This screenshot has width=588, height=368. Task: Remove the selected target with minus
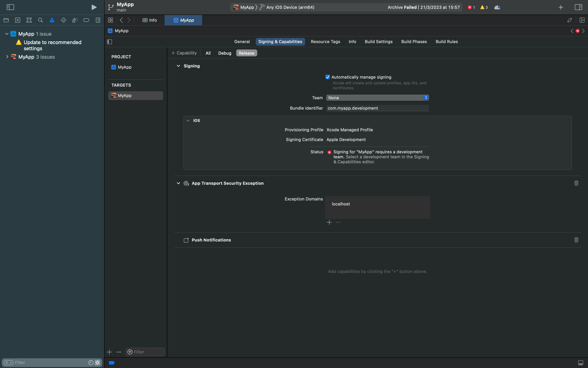(x=119, y=352)
